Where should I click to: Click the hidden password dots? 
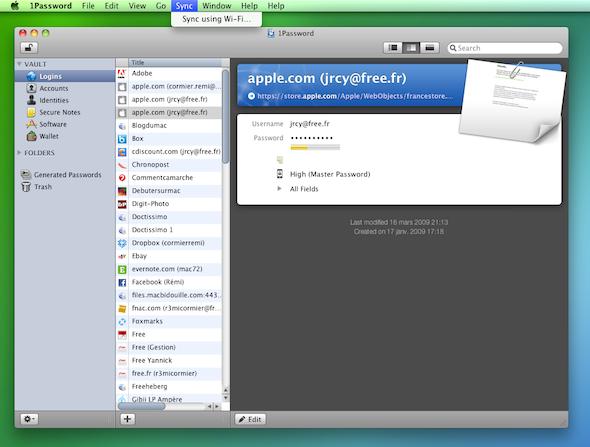click(312, 138)
